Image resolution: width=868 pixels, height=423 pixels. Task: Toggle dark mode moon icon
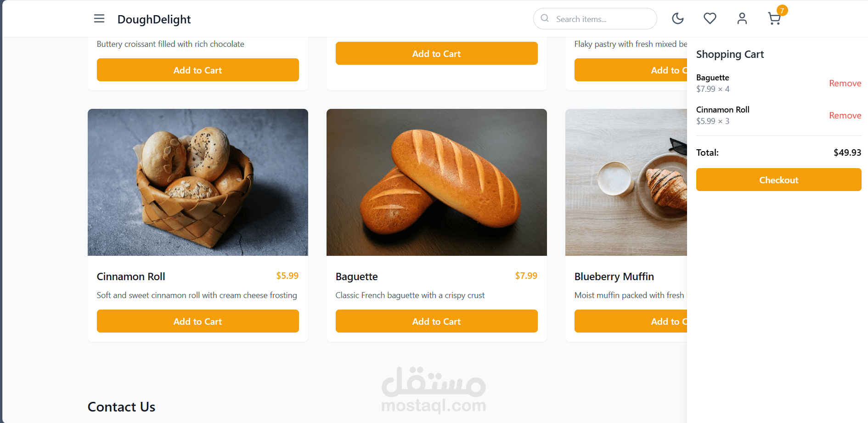click(677, 19)
